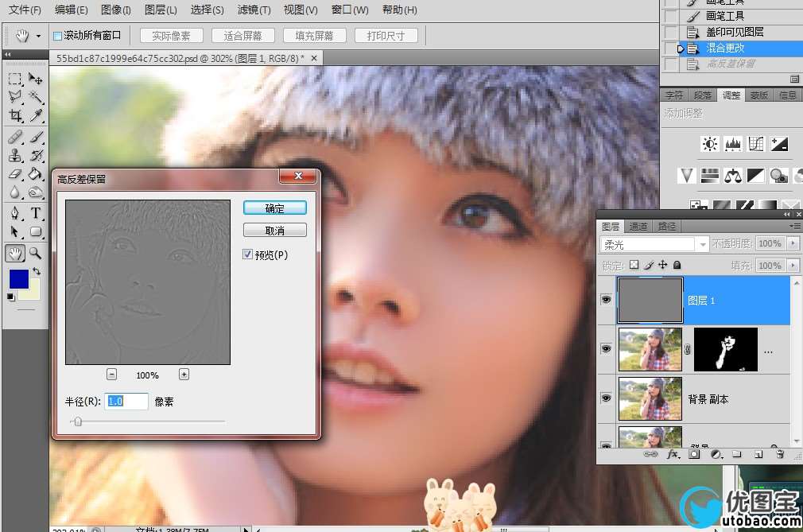Select the Clone Stamp tool
803x532 pixels.
click(15, 155)
